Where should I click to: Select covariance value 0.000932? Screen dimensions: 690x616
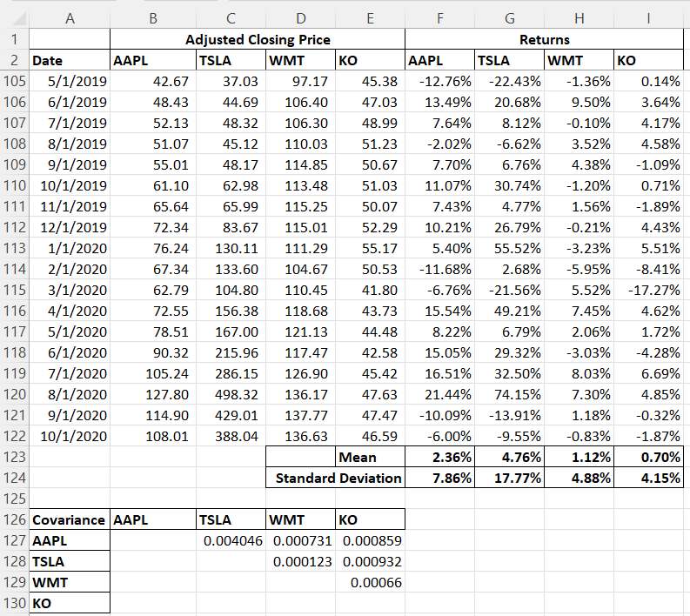pyautogui.click(x=370, y=561)
